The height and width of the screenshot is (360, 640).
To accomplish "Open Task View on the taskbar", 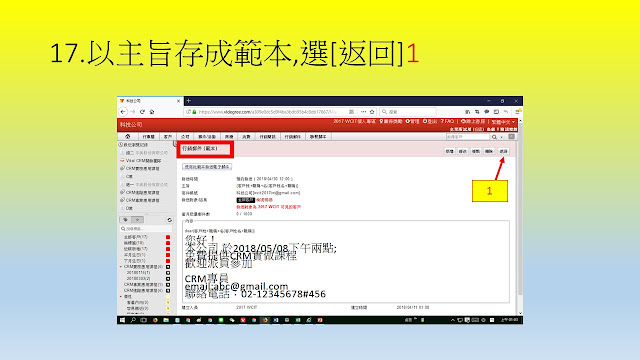I will click(x=143, y=320).
